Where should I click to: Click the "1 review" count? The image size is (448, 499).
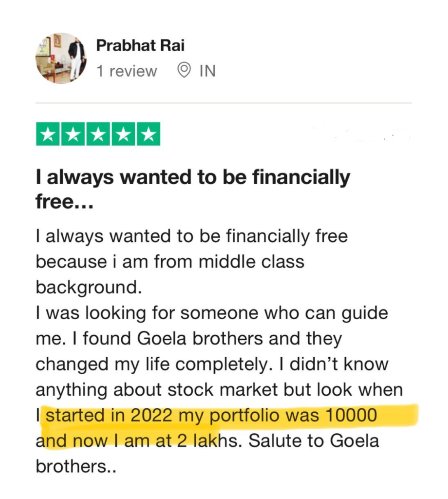click(127, 71)
